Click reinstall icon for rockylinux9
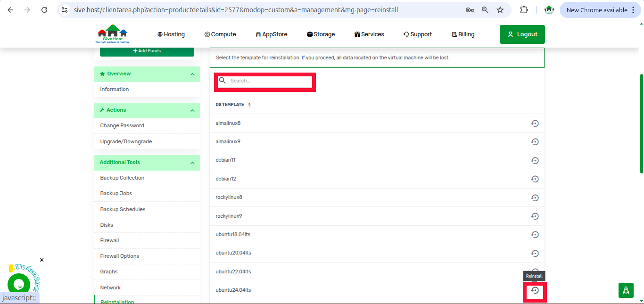The width and height of the screenshot is (644, 304). click(x=535, y=216)
